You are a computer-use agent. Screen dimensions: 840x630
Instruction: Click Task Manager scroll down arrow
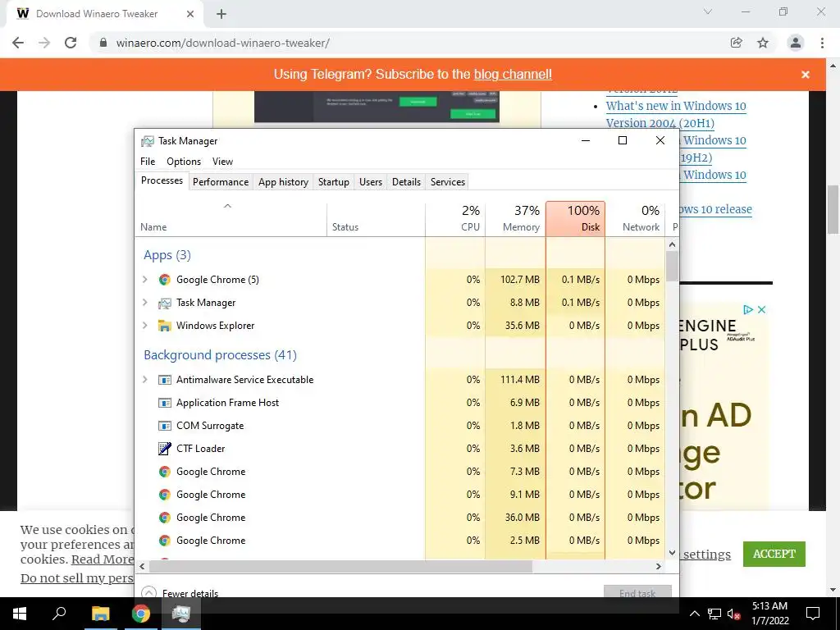tap(672, 553)
